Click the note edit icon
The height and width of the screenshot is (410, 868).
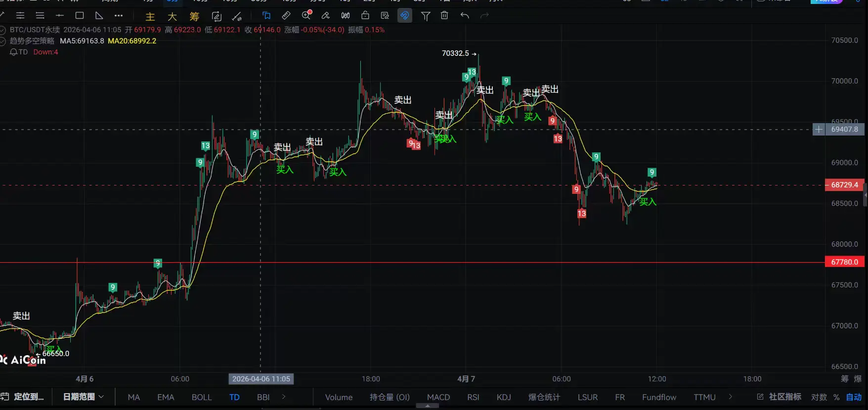coord(385,16)
